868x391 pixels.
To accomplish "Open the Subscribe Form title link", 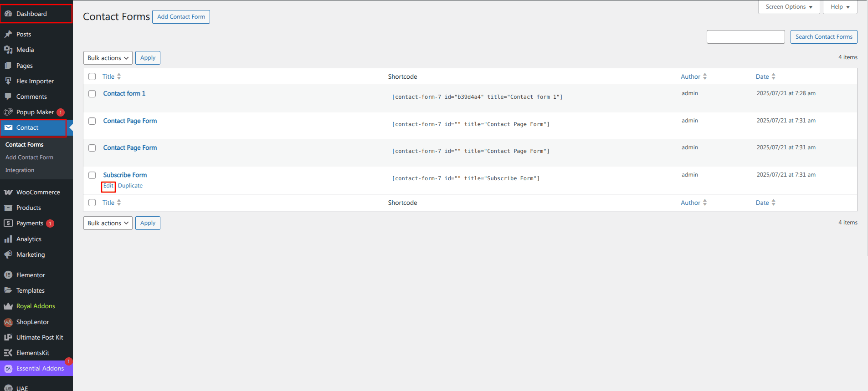I will pos(125,175).
